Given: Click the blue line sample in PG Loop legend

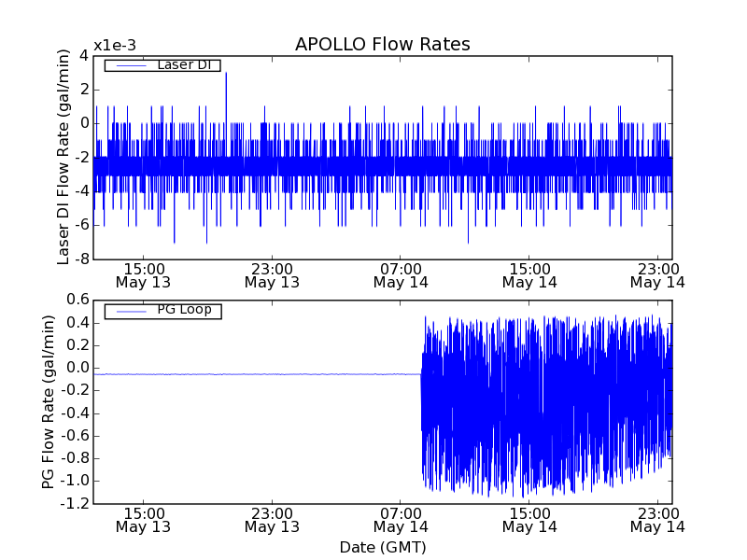Looking at the screenshot, I should click(x=129, y=310).
